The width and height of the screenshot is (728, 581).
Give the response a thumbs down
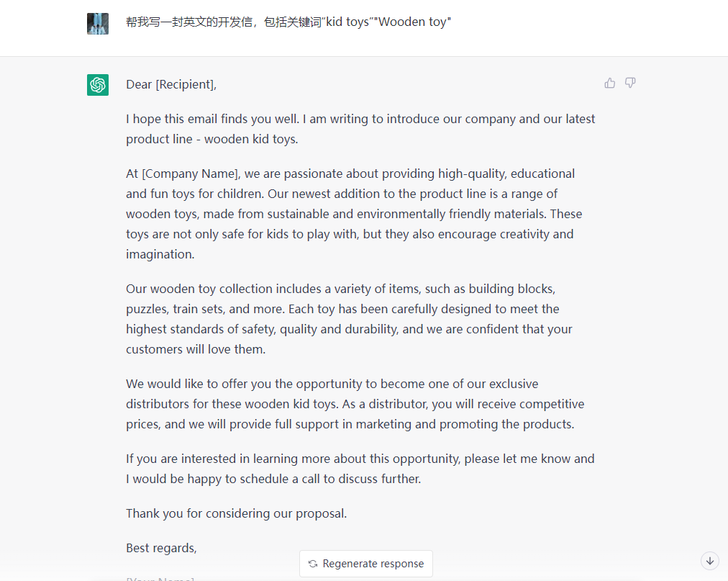(630, 84)
